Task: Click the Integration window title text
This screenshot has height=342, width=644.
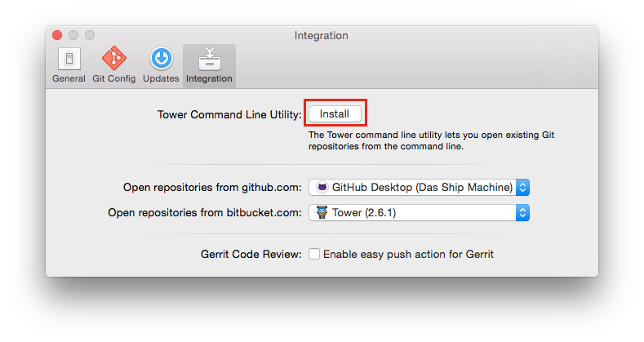Action: (322, 36)
